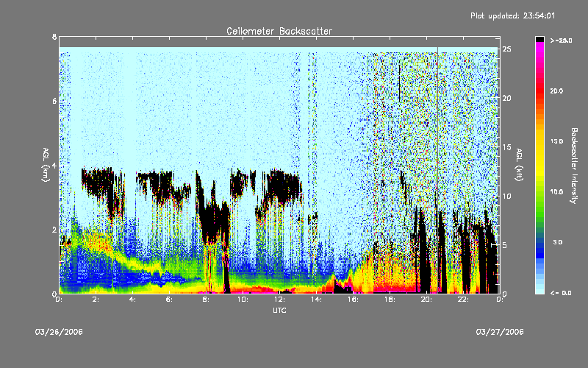Select the 16: tick on the time axis
The width and height of the screenshot is (588, 368).
(x=353, y=299)
